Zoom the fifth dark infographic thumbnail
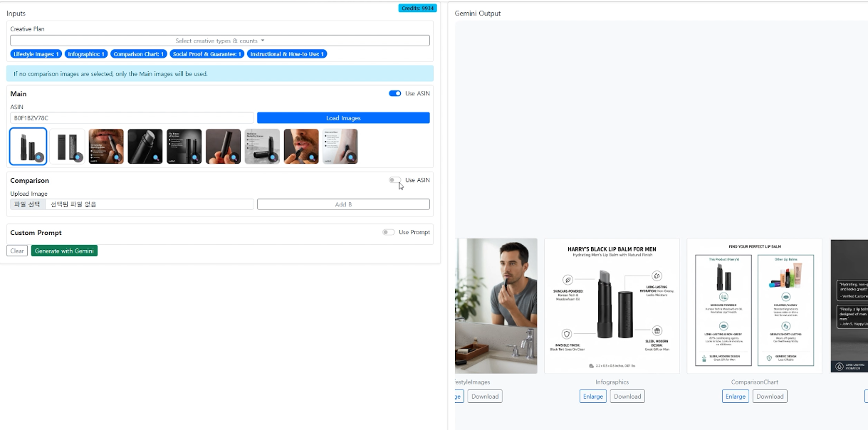 (196, 157)
